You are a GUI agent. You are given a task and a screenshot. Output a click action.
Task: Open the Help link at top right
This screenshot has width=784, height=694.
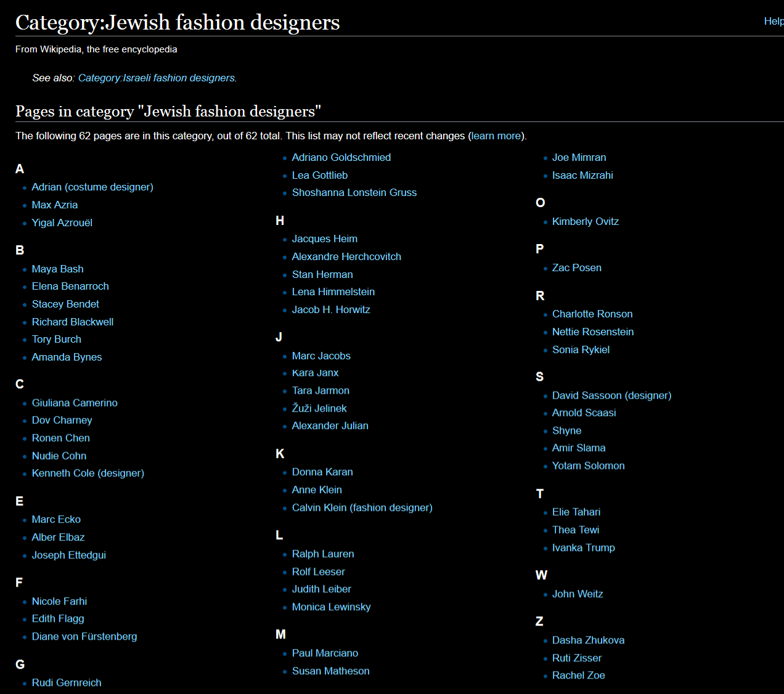click(x=774, y=21)
